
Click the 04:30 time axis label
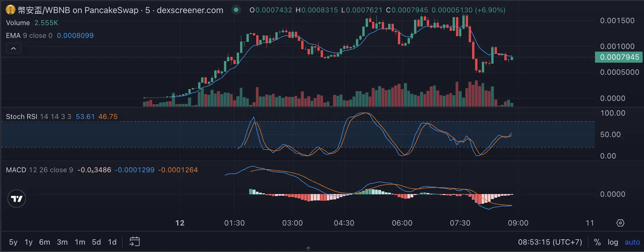(x=344, y=223)
